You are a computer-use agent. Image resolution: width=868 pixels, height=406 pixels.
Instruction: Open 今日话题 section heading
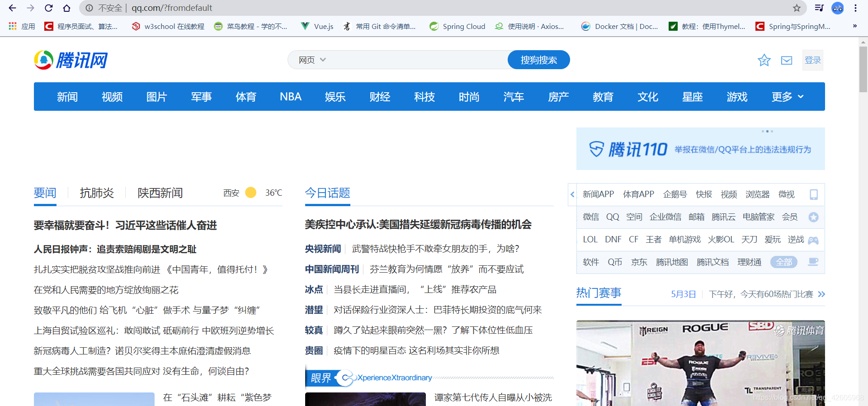coord(327,193)
